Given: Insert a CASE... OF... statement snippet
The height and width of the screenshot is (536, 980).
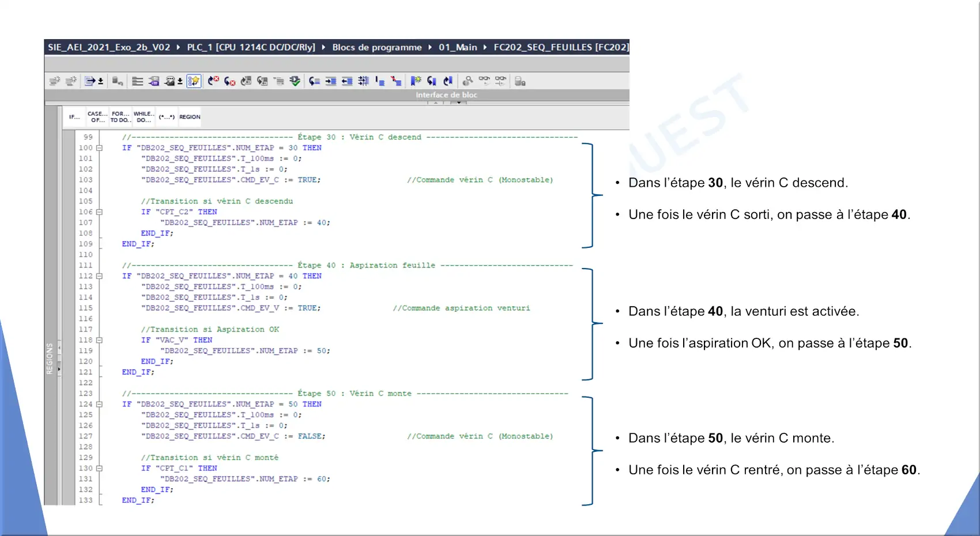Looking at the screenshot, I should point(97,117).
